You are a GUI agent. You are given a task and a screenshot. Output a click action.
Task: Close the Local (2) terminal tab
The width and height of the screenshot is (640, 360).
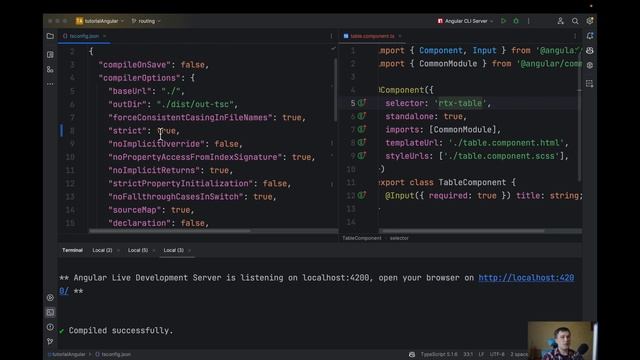click(118, 250)
